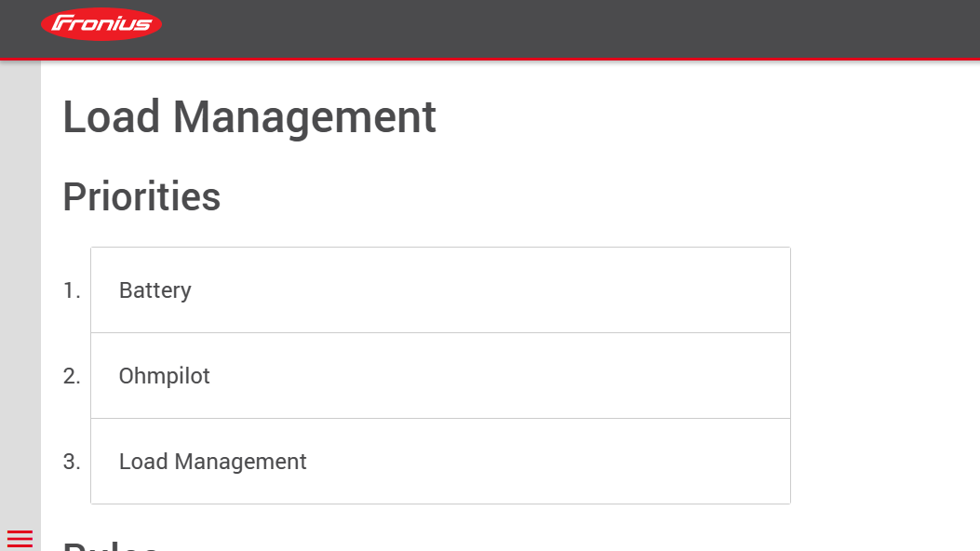The height and width of the screenshot is (551, 980).
Task: Click the empty right end of the Battery row
Action: click(726, 290)
